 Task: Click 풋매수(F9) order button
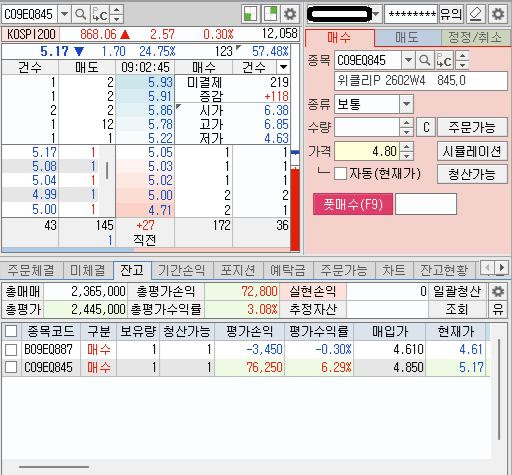tap(353, 204)
